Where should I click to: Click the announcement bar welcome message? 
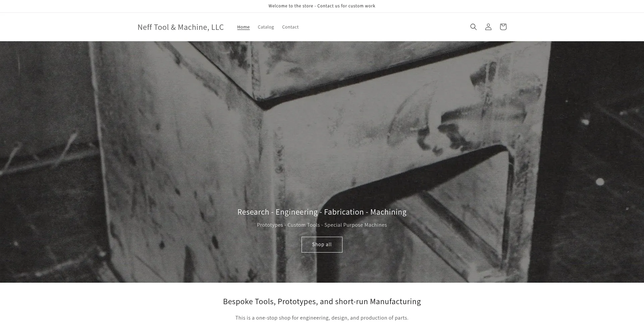pyautogui.click(x=322, y=6)
